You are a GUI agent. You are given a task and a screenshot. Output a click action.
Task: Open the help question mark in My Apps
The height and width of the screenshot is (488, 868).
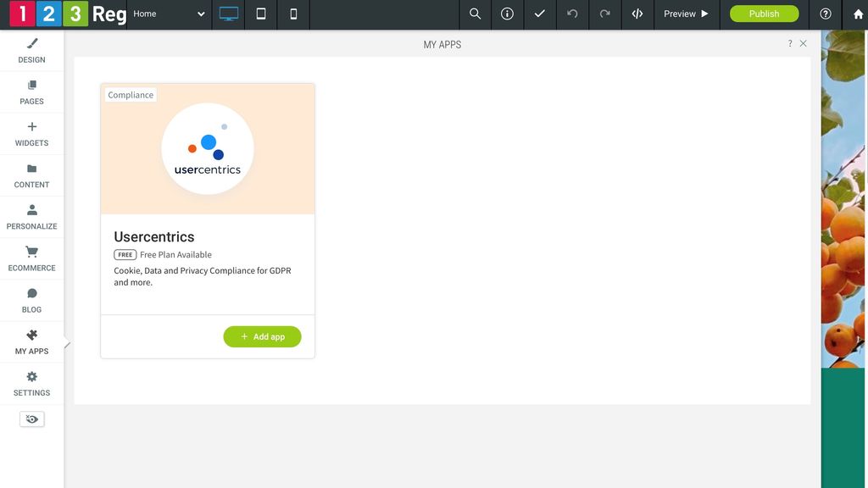tap(790, 42)
